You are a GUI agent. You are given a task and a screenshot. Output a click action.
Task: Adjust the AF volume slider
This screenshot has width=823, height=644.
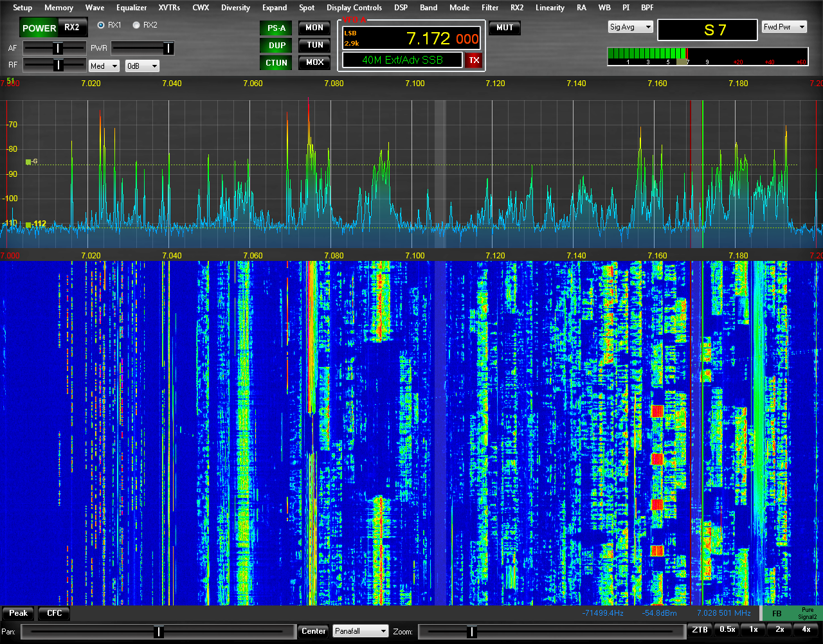coord(55,48)
